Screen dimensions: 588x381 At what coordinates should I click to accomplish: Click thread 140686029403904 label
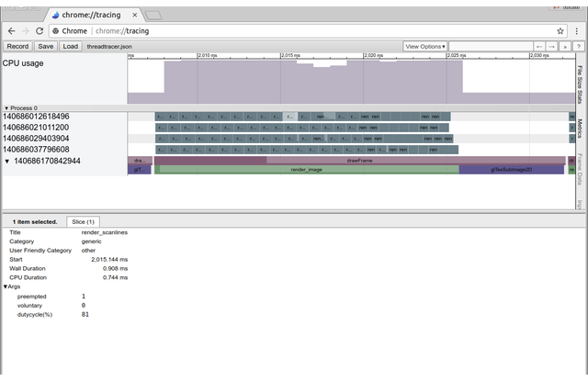(x=36, y=139)
